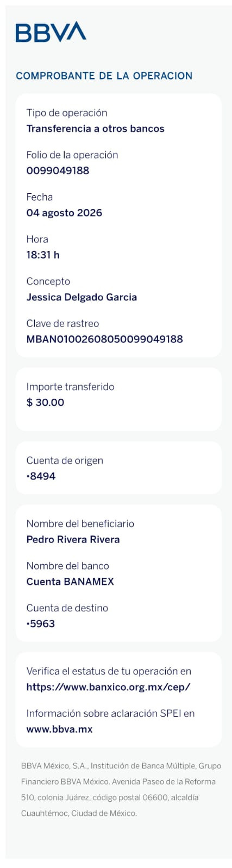Viewport: 232px width, 868px height.
Task: Open the www.bbva.mx link
Action: [59, 729]
